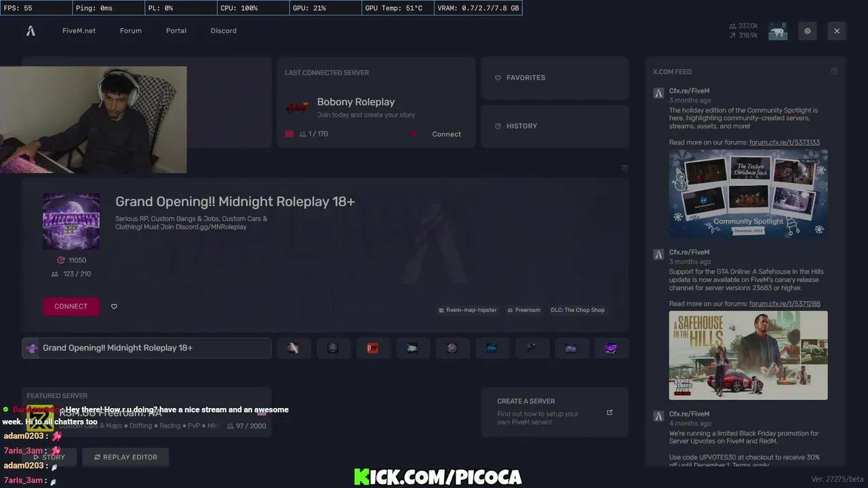The width and height of the screenshot is (868, 488).
Task: Click the fivem-map-hipster tag
Action: [467, 310]
